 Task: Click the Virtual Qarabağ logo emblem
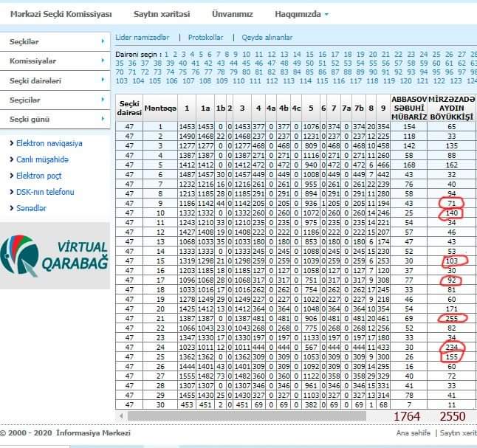pos(20,255)
